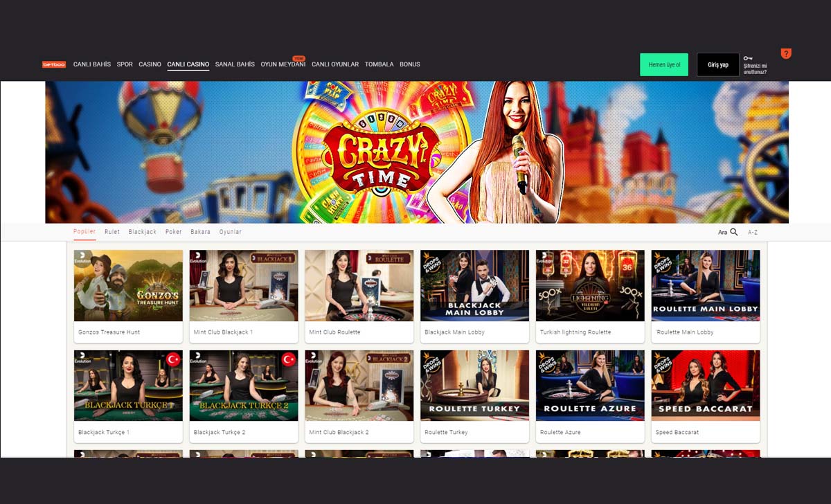The image size is (831, 504).
Task: Open Gonzo's Treasure Hunt game thumbnail
Action: point(128,286)
